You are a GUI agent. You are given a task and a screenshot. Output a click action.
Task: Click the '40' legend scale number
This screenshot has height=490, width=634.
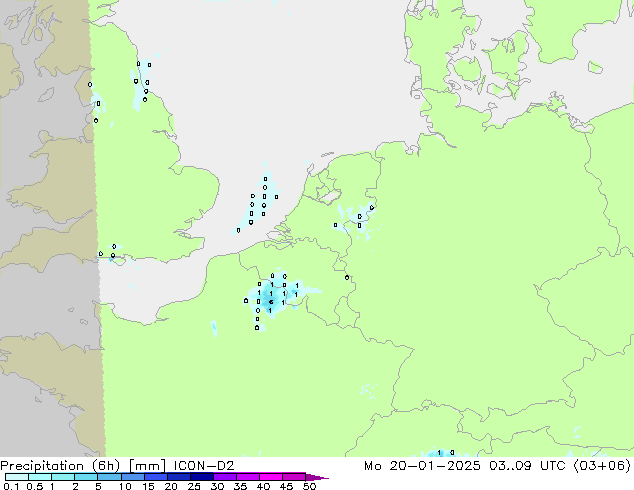(x=263, y=486)
